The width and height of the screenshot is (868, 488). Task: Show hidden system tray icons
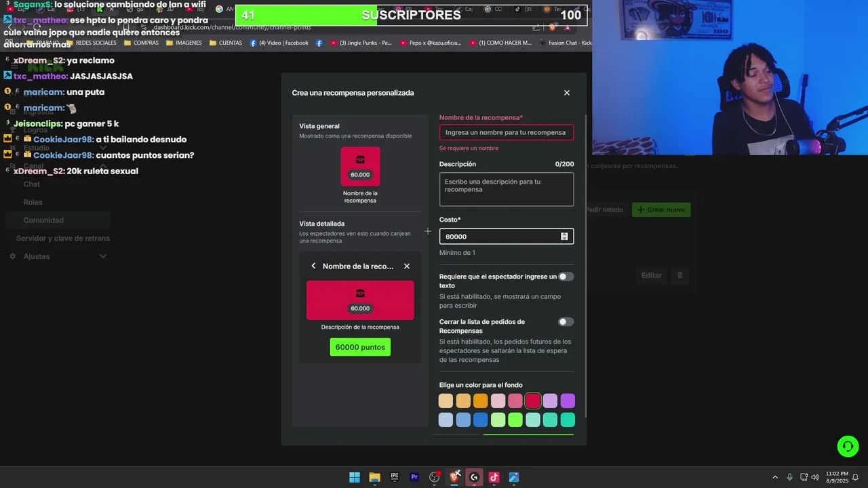tap(775, 477)
